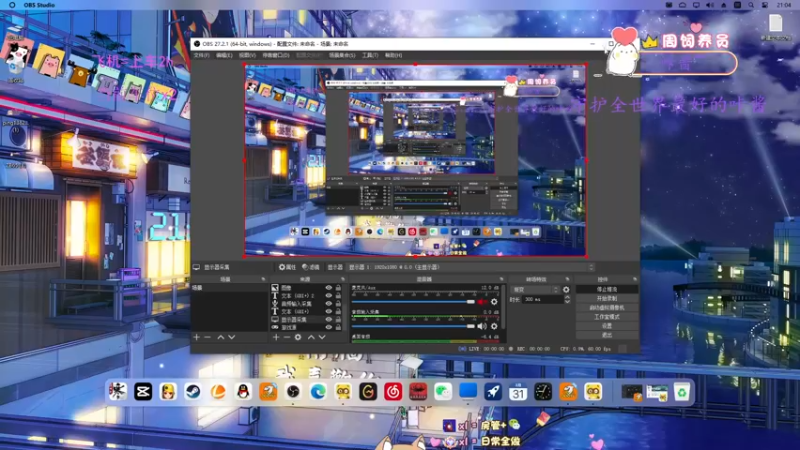800x450 pixels.
Task: Open source properties gear in toolbar
Action: click(287, 267)
